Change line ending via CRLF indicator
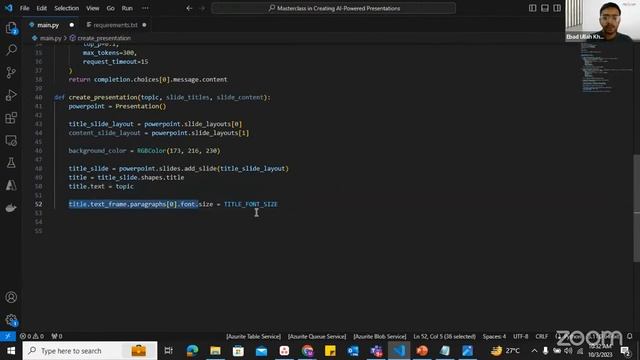Screen dimensions: 640x360 point(542,336)
